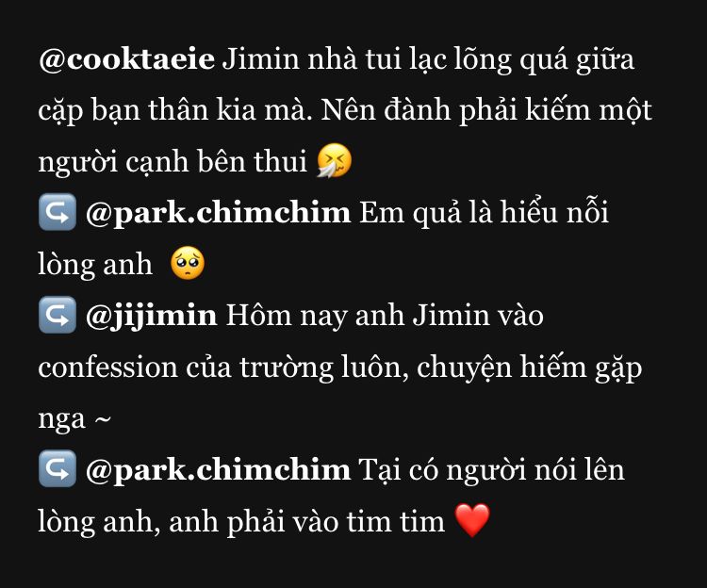Click the red heart emoji
The image size is (707, 588).
(x=472, y=521)
